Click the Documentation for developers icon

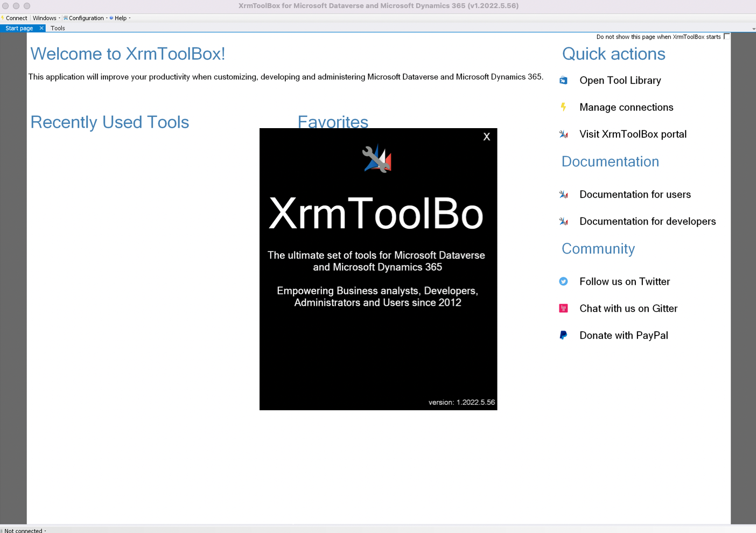(563, 221)
